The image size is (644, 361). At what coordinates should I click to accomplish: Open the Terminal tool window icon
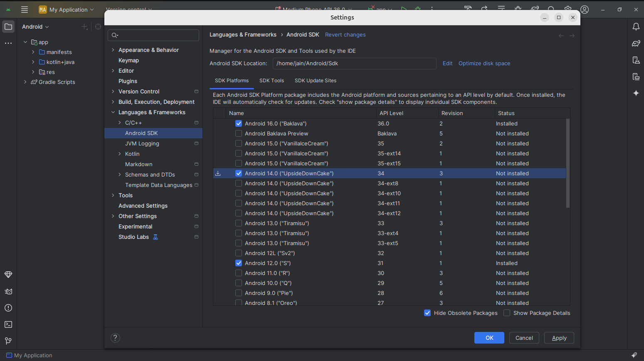[x=8, y=324]
